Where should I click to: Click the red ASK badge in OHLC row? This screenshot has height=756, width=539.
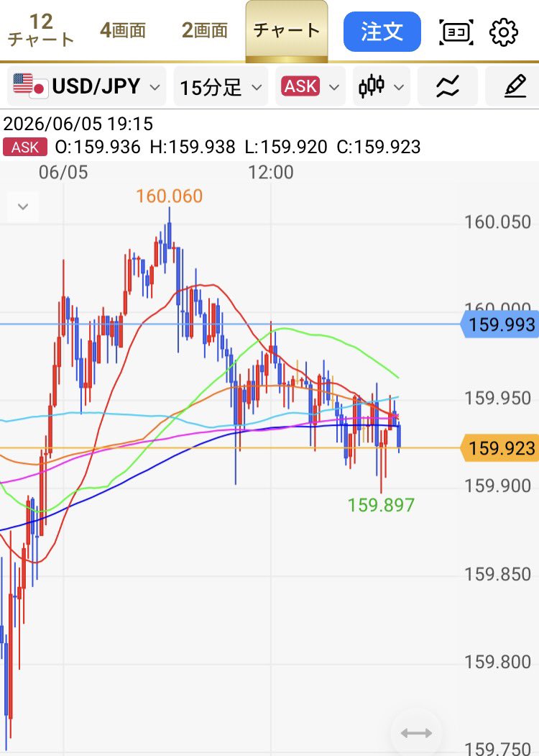pos(25,147)
